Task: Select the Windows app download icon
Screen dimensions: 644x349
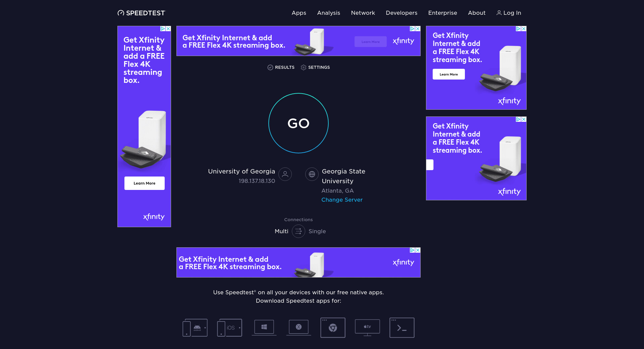Action: 264,328
